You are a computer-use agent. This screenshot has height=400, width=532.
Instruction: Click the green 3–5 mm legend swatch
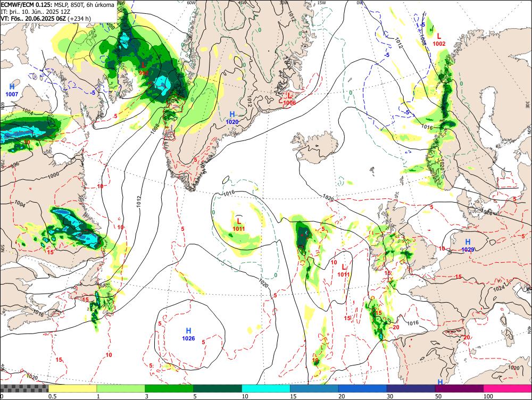169,388
